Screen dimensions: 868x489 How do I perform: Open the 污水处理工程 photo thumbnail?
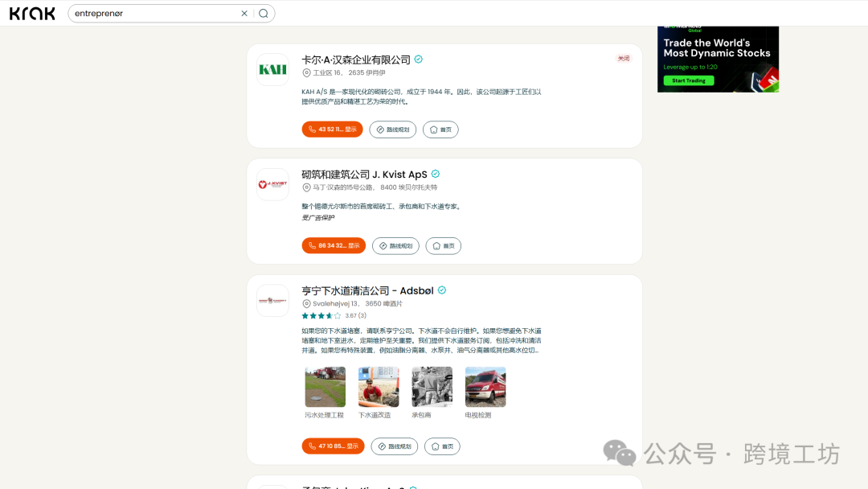(325, 386)
